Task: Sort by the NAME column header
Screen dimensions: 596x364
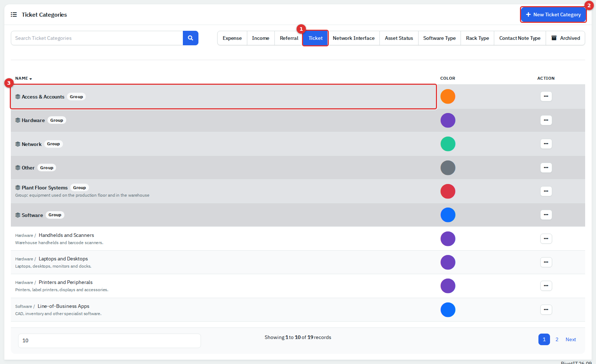Action: (24, 78)
